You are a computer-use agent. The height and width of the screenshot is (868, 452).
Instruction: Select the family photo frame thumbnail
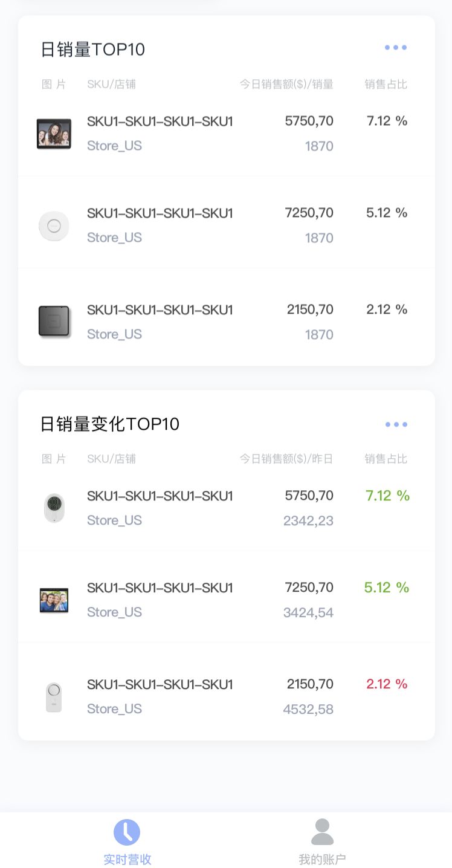(x=54, y=600)
